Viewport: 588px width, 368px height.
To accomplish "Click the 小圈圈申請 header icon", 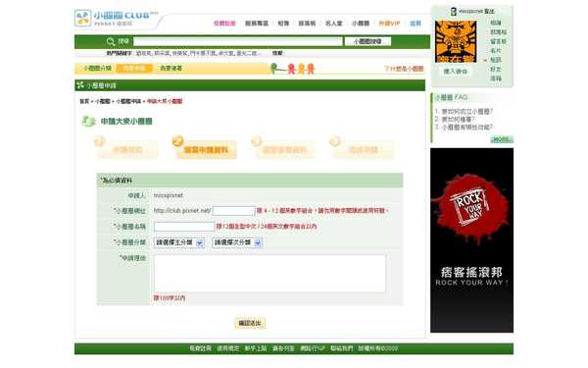I will [80, 85].
